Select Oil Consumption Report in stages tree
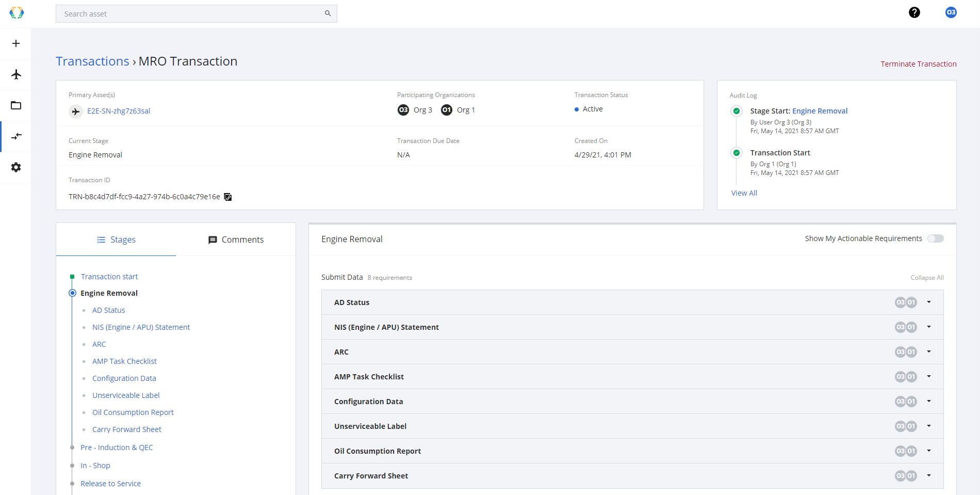The width and height of the screenshot is (980, 495). [x=133, y=412]
